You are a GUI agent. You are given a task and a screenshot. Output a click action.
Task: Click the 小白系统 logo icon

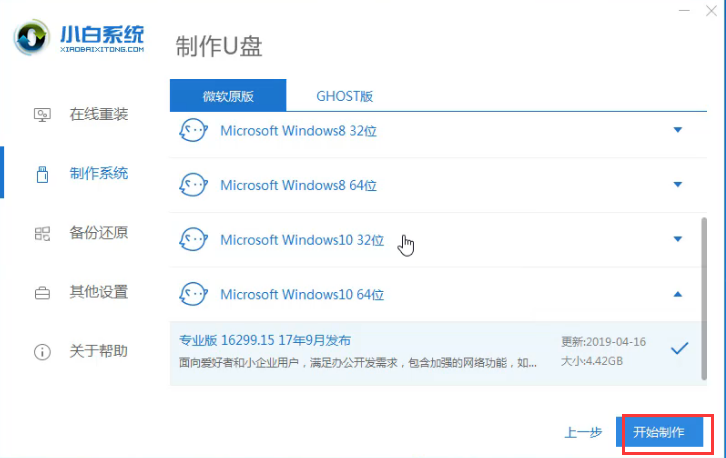(x=35, y=37)
